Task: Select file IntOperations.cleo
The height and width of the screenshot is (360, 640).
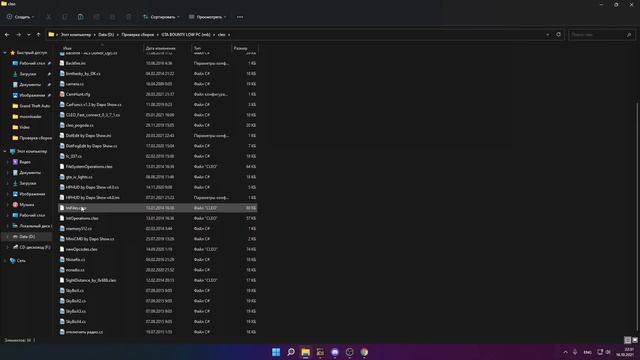Action: pyautogui.click(x=158, y=218)
